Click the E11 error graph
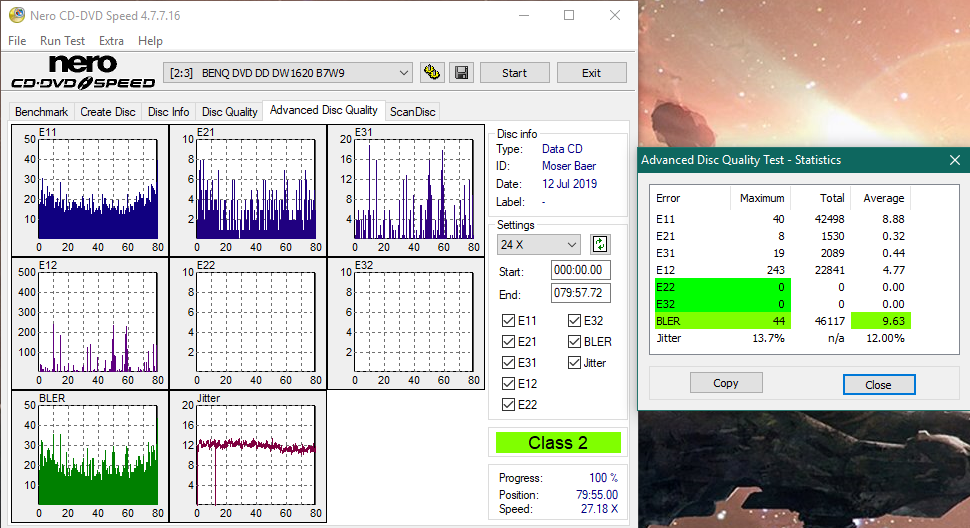Screen dimensions: 970x528 pyautogui.click(x=90, y=190)
